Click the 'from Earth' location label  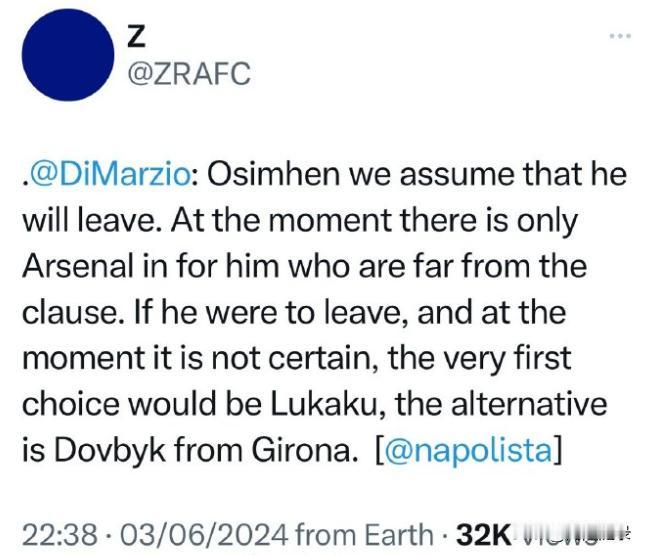[x=364, y=535]
